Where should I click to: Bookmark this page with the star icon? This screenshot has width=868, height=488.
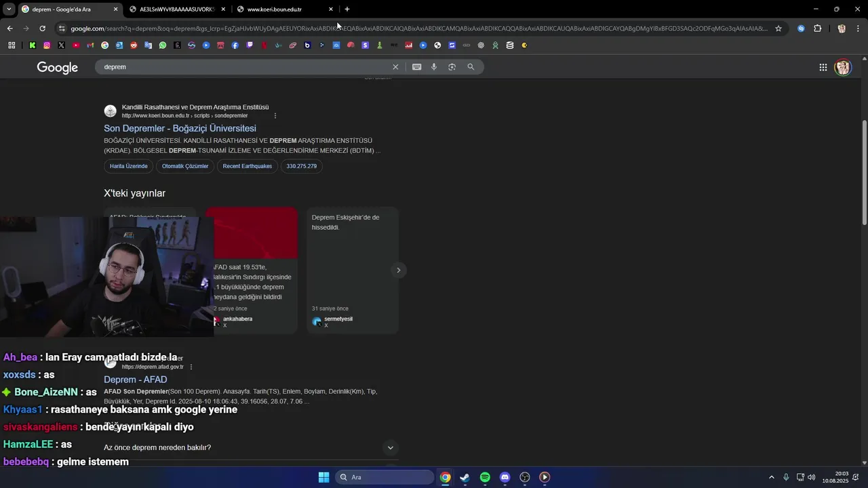(778, 28)
